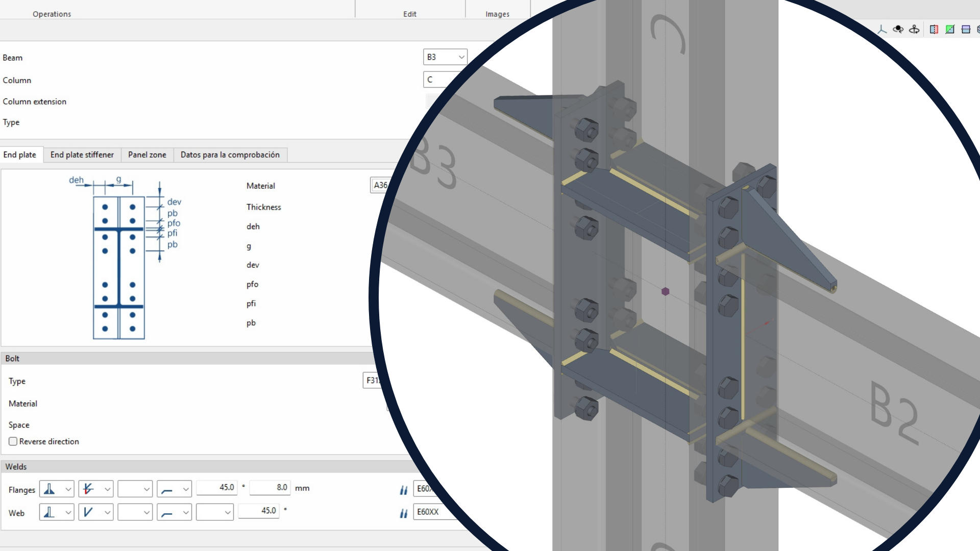This screenshot has height=551, width=980.
Task: Open the Beam B3 dropdown
Action: click(445, 57)
